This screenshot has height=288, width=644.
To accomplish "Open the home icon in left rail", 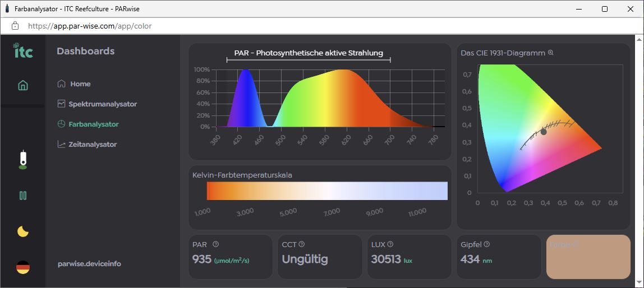I will point(23,86).
